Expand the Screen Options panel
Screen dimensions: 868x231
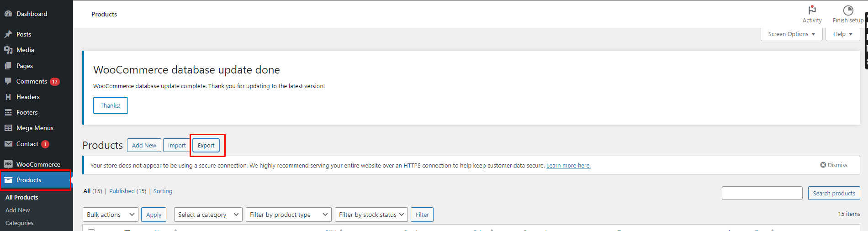click(791, 34)
